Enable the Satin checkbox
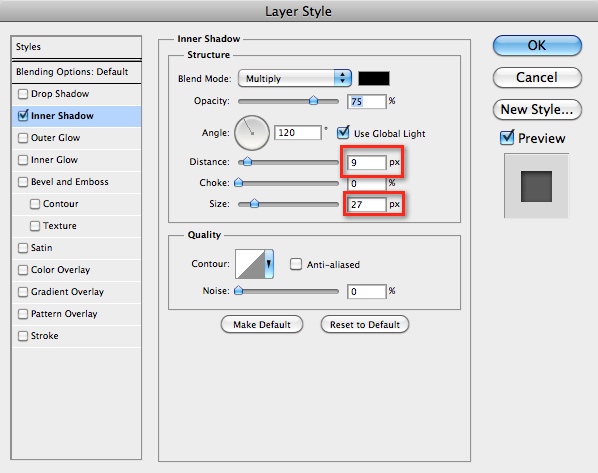The image size is (598, 473). click(x=23, y=248)
